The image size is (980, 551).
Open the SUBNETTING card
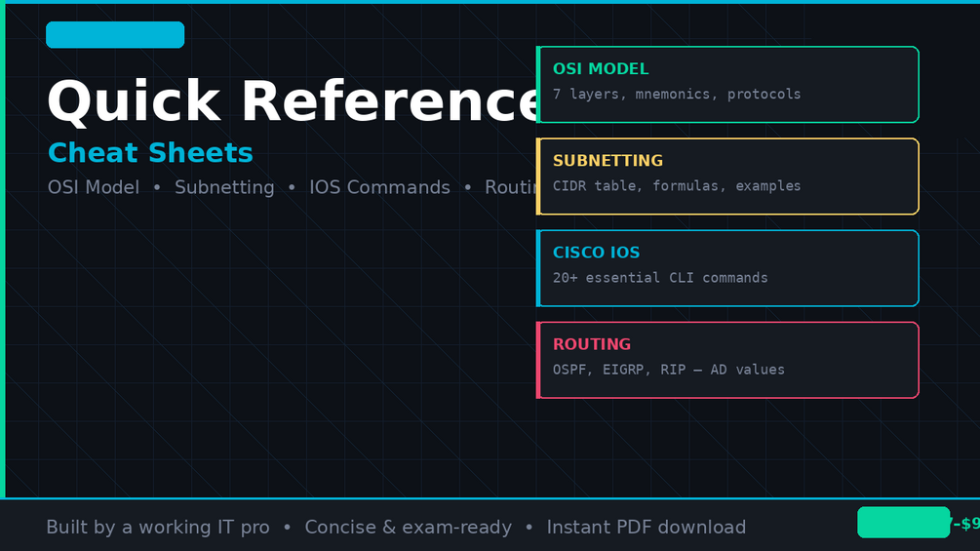coord(727,177)
